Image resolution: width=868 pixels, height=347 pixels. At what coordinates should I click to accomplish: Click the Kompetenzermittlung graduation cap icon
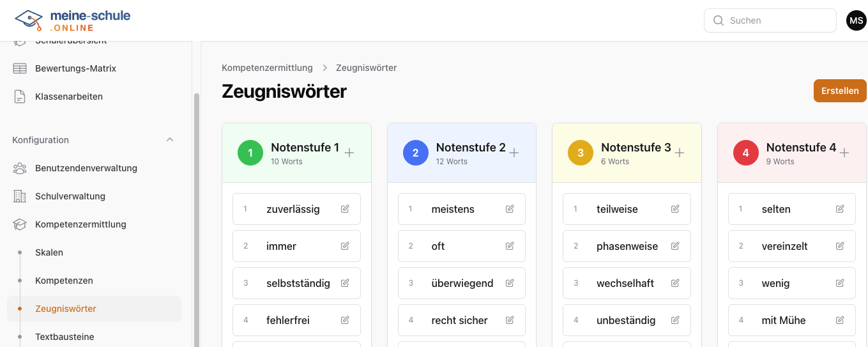coord(20,224)
